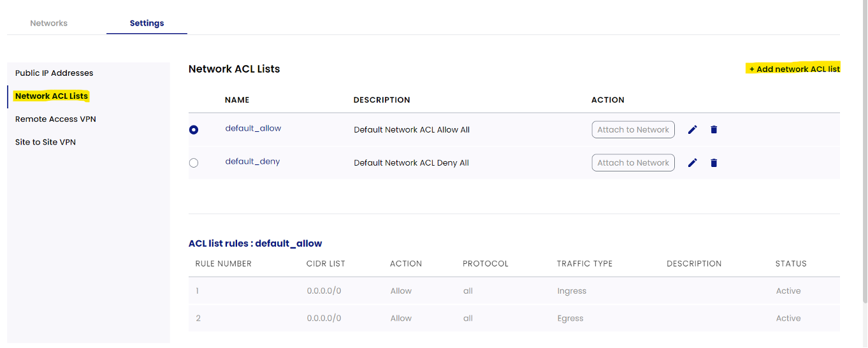Image resolution: width=868 pixels, height=348 pixels.
Task: Click the STATUS column header
Action: coord(791,263)
